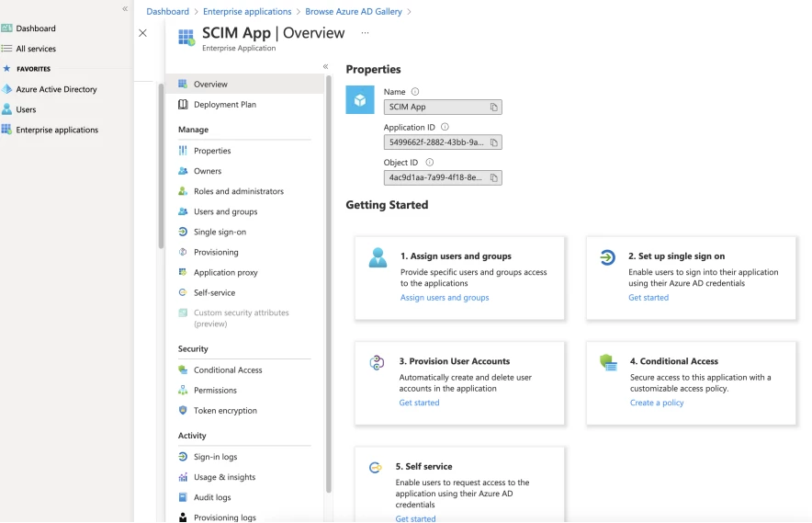Open Owners under Manage
Image resolution: width=812 pixels, height=523 pixels.
pyautogui.click(x=208, y=171)
